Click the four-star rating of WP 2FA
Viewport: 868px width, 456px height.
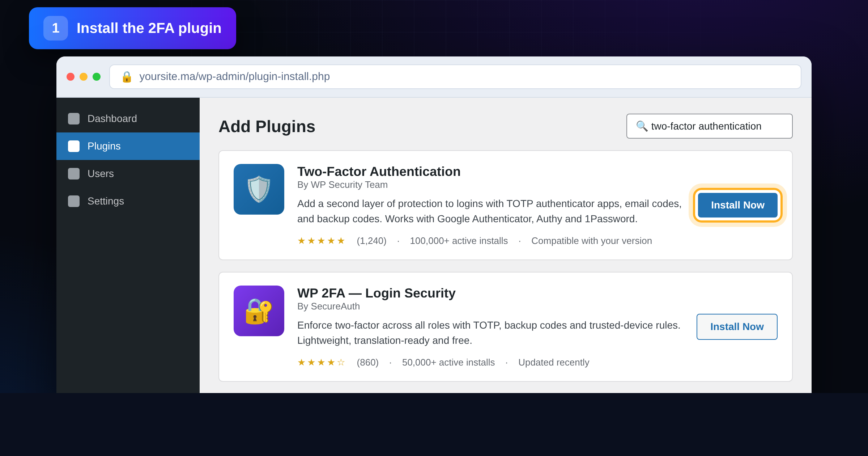coord(321,362)
